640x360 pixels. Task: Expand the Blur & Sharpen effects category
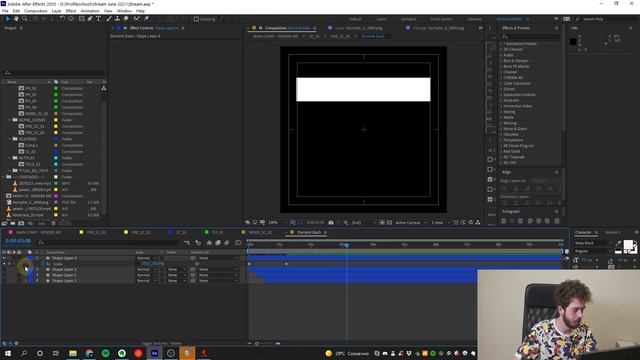tap(501, 61)
